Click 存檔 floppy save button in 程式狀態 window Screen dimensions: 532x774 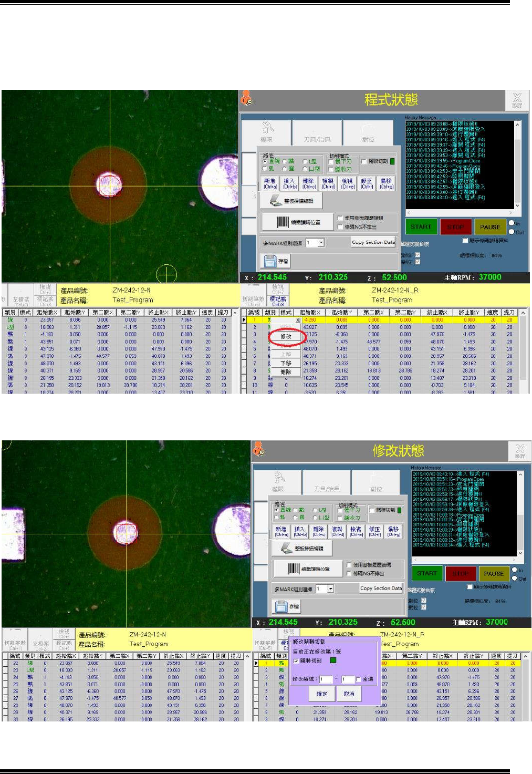pos(276,261)
